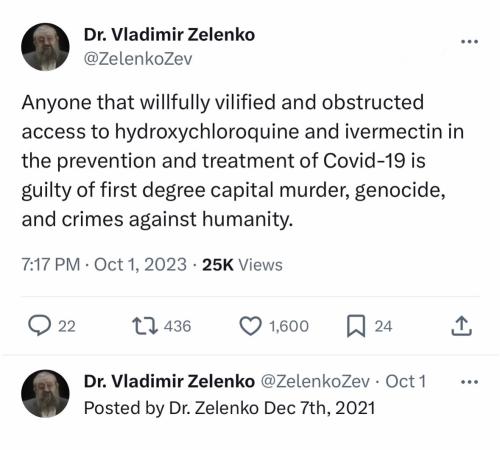Click the 1,600 likes count
Image resolution: width=500 pixels, height=450 pixels.
pos(289,326)
